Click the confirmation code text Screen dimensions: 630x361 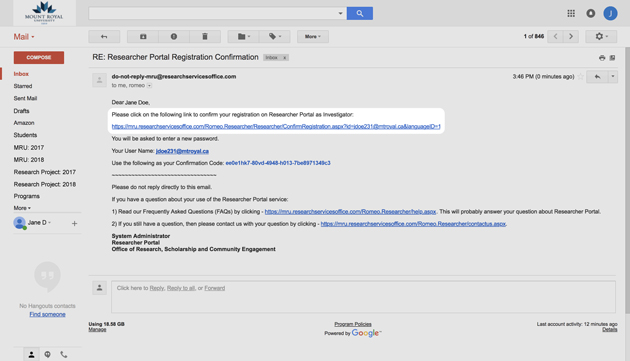tap(278, 163)
